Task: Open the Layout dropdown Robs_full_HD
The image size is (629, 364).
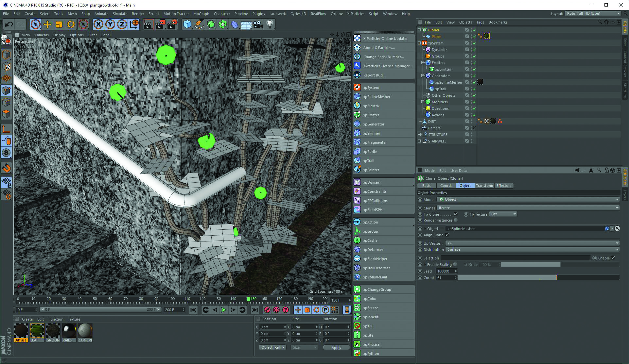Action: [x=592, y=13]
